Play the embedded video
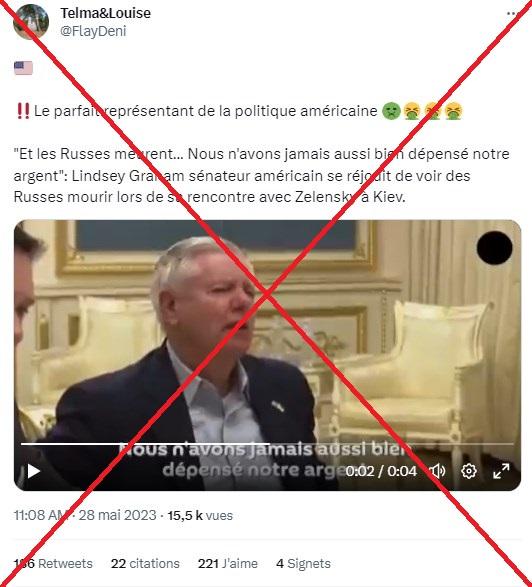The image size is (532, 587). tap(34, 471)
